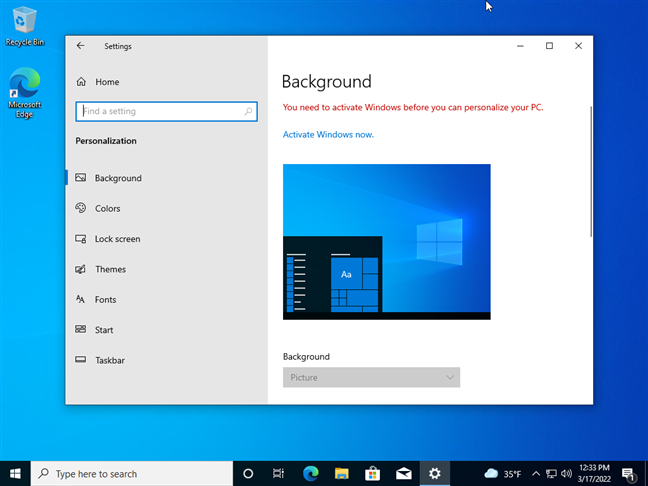Click the Find a setting search field

167,111
